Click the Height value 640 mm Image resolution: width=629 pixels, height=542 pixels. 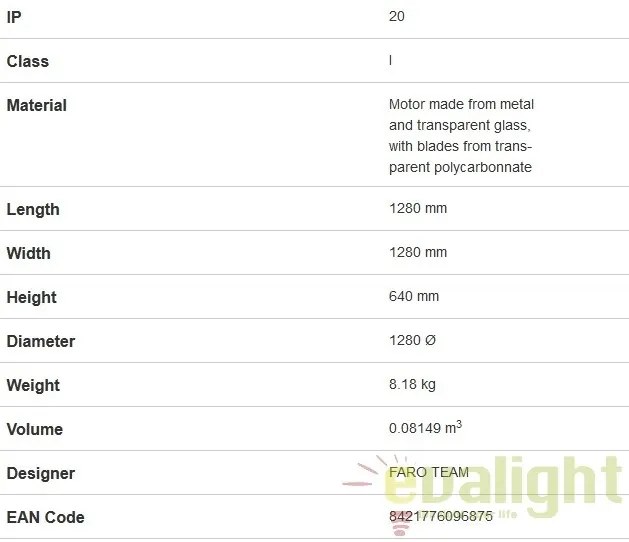click(x=414, y=297)
